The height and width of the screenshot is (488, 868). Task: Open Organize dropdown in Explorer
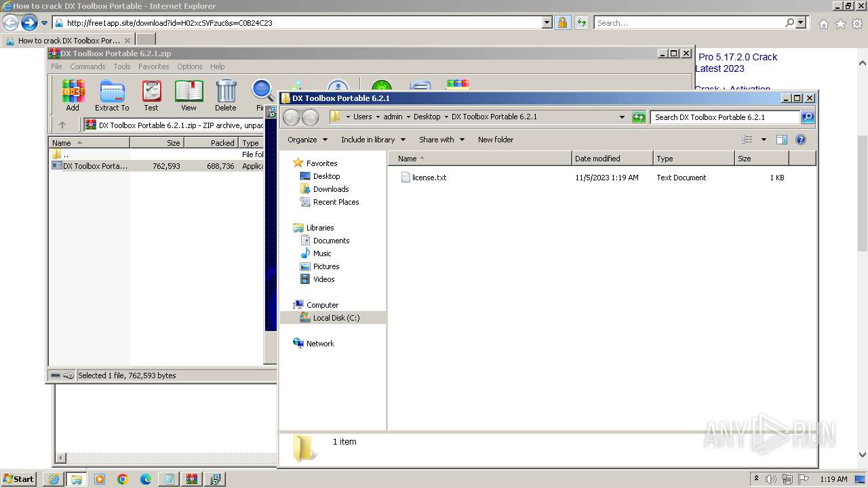coord(307,140)
